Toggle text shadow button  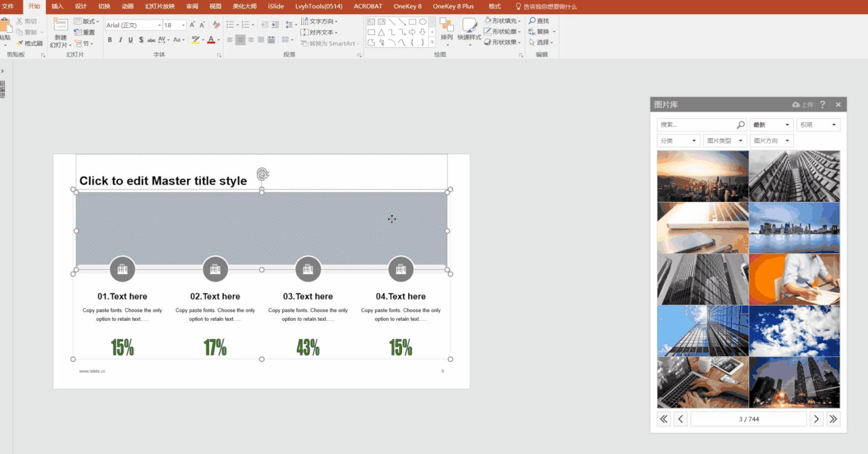point(141,40)
